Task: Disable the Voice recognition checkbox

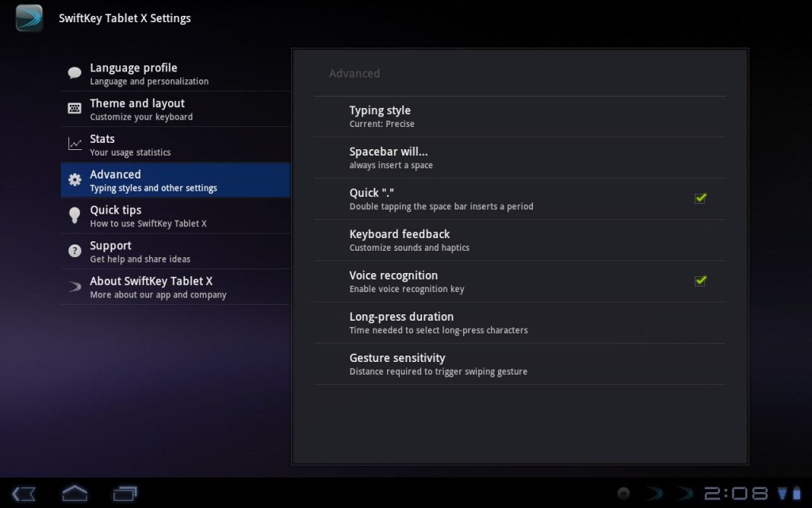Action: tap(700, 280)
